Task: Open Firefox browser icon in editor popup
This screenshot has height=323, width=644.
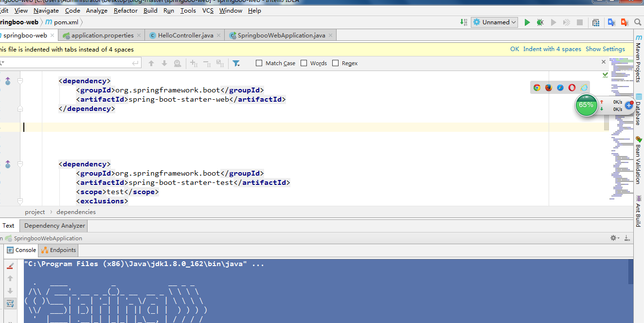Action: coord(549,87)
